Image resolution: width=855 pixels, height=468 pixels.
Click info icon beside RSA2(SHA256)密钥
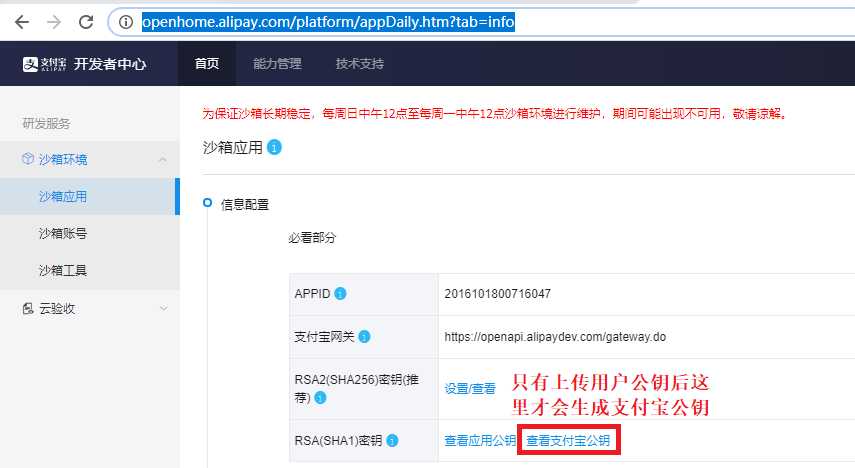point(321,398)
